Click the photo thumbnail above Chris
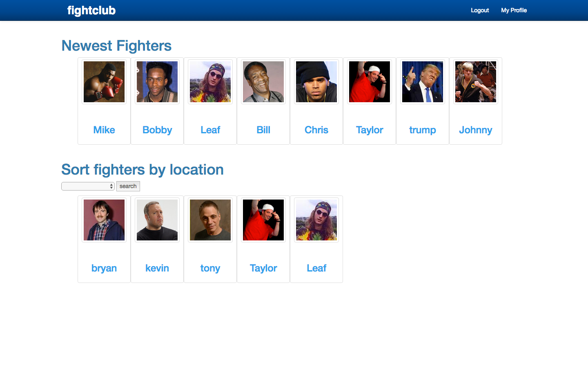 point(316,82)
